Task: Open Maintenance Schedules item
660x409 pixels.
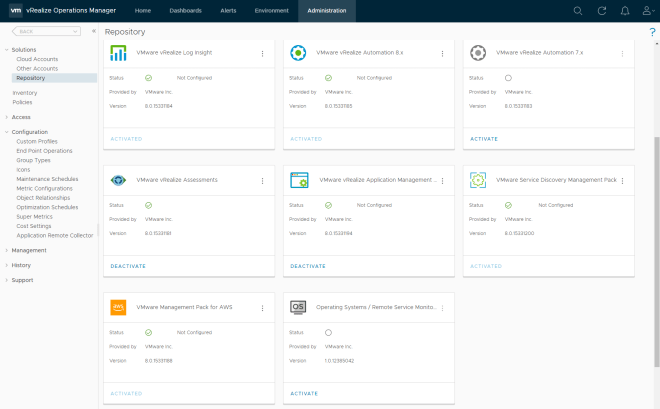Action: [47, 179]
